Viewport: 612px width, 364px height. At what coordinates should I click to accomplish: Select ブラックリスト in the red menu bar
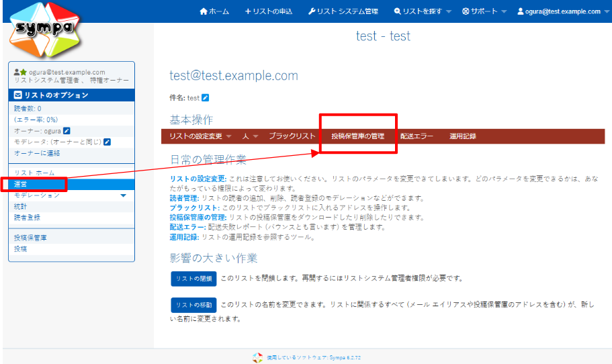pyautogui.click(x=292, y=136)
